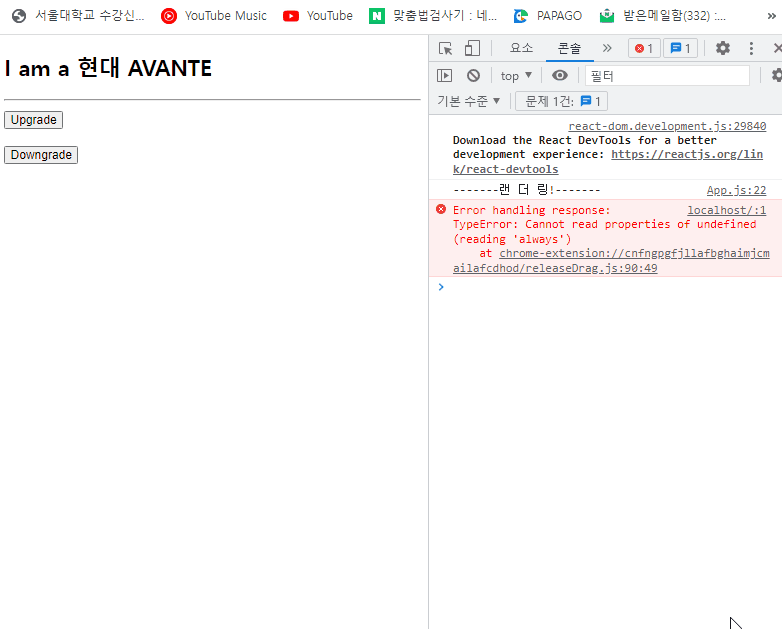Show more bookmarks with the double chevron
Image resolution: width=782 pixels, height=629 pixels.
[x=772, y=16]
